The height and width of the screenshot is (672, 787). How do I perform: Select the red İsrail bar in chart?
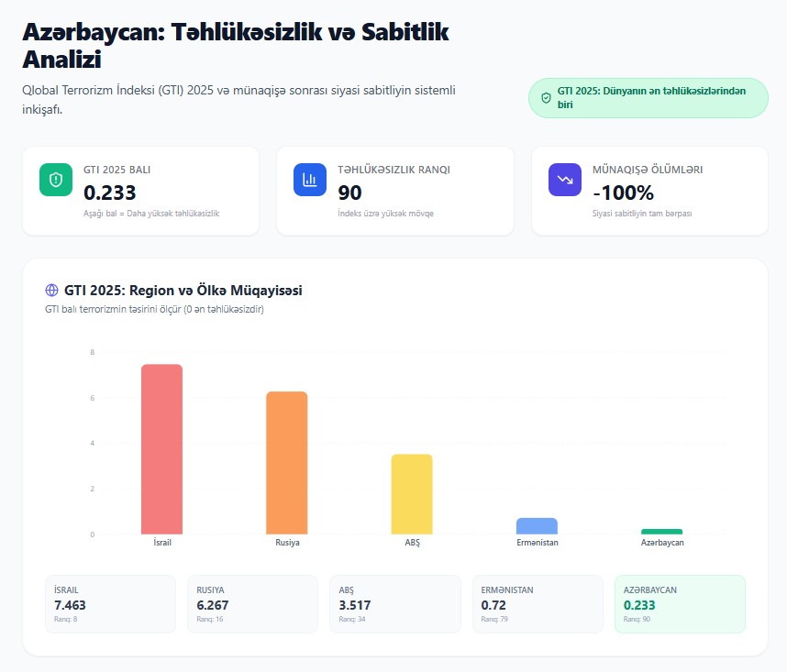click(161, 449)
